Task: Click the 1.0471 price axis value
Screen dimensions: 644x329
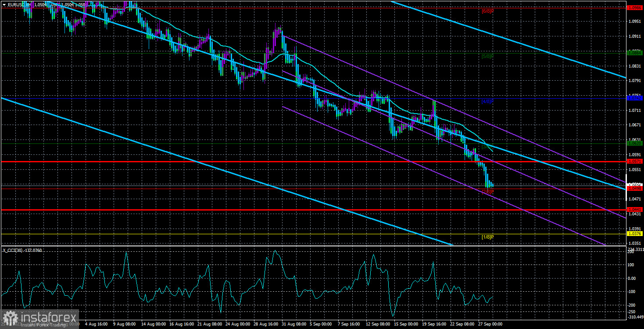Action: (x=635, y=199)
